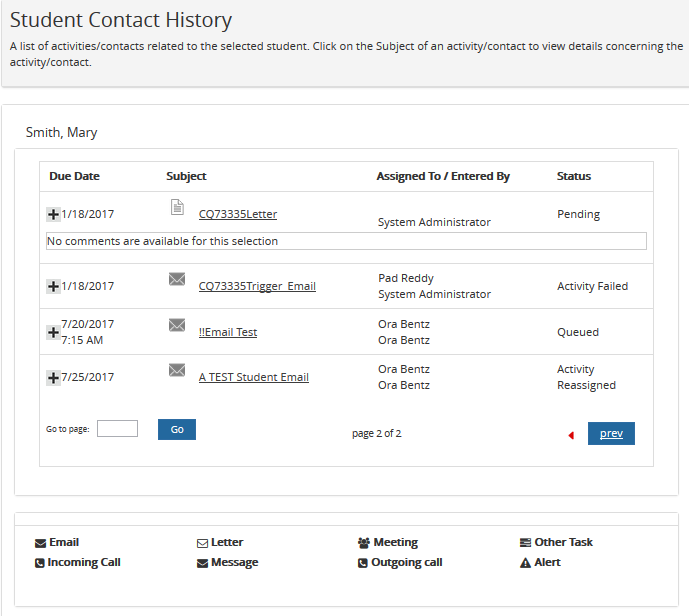Click the Student Contact History heading
This screenshot has width=689, height=616.
121,20
